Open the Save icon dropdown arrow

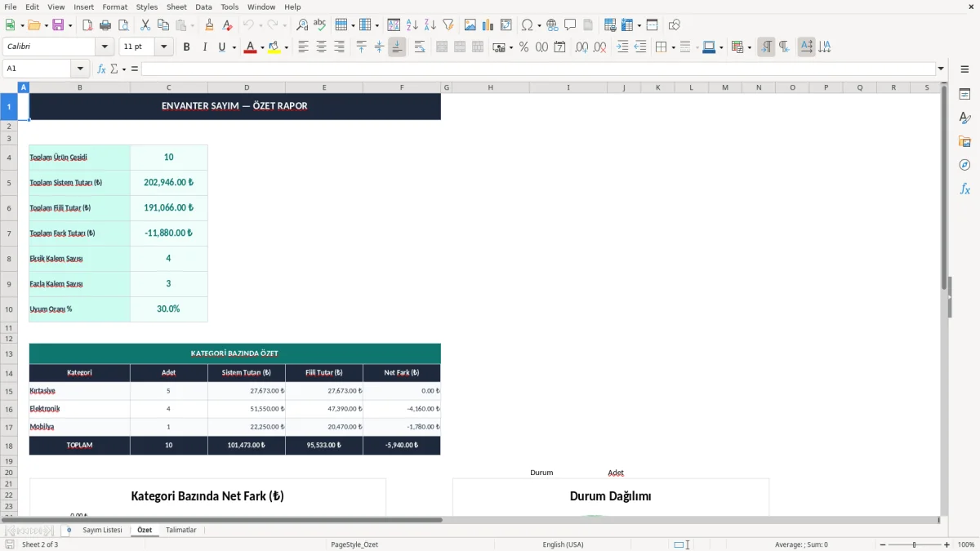coord(69,25)
